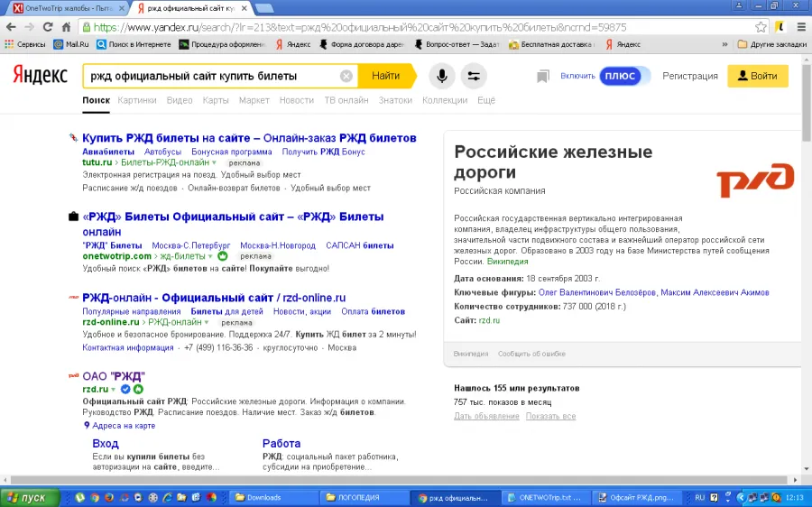The height and width of the screenshot is (507, 812).
Task: Open the Бесплатная доставка bookmark
Action: tap(552, 44)
